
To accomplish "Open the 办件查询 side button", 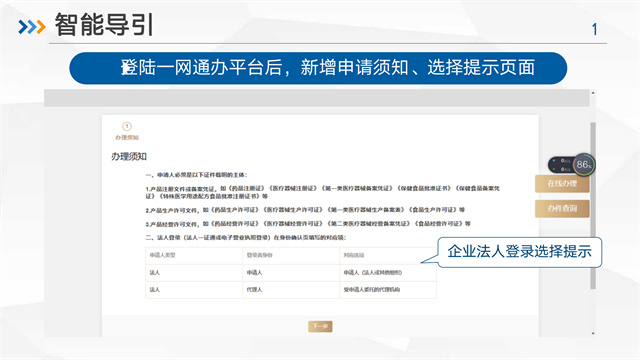I will 562,209.
